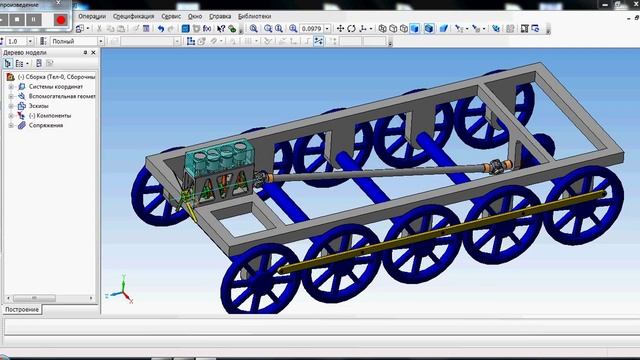640x360 pixels.
Task: Click the panels layout toolbar icon
Action: [x=524, y=29]
